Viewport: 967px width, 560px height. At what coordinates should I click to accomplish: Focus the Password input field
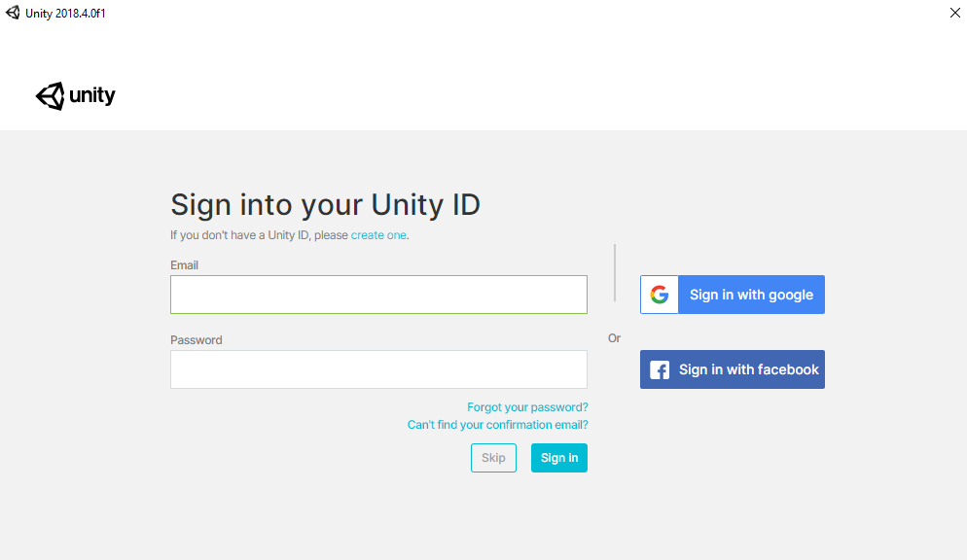(x=378, y=369)
